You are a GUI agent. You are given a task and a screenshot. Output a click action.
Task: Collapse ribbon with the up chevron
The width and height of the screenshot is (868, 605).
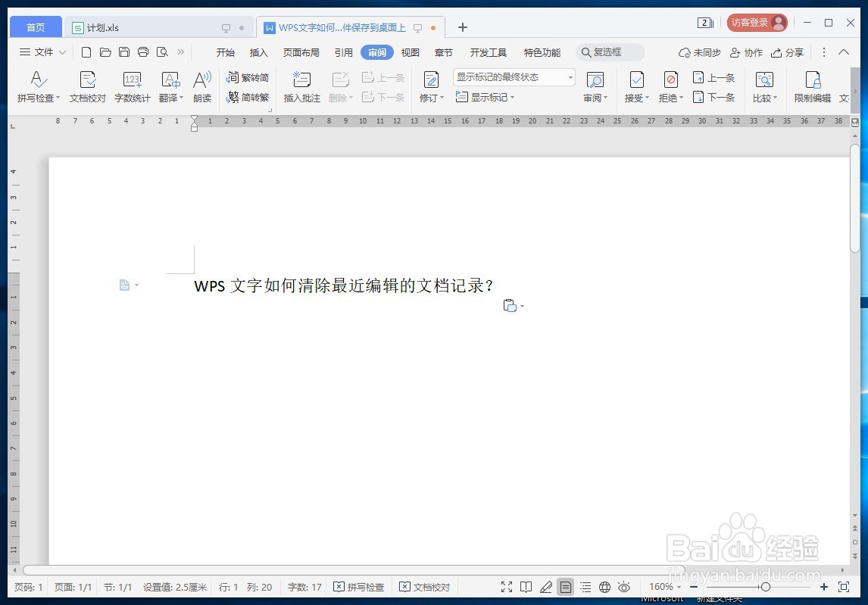844,52
